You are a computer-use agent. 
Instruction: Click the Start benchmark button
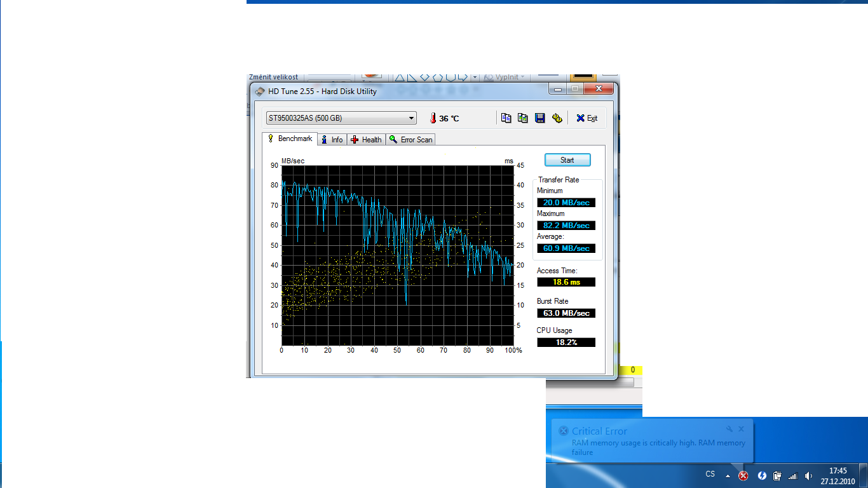[x=567, y=160]
